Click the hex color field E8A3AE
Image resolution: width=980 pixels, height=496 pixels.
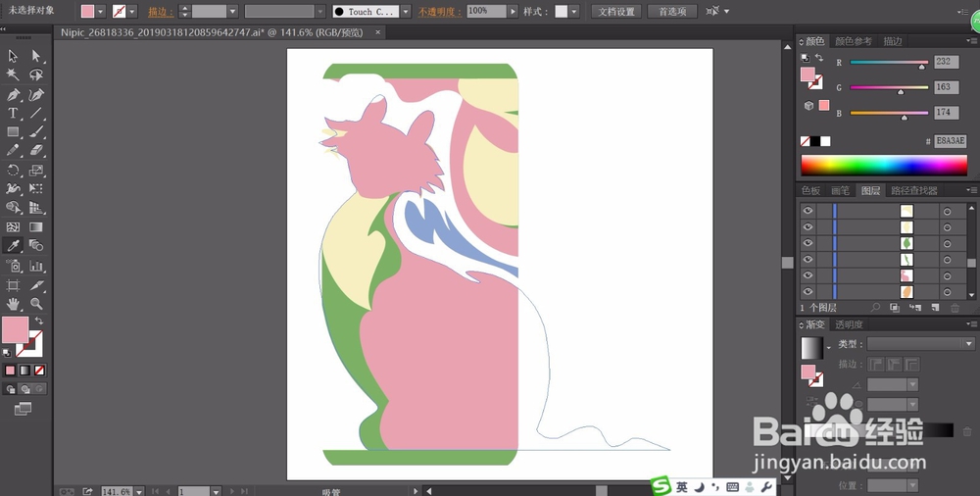click(951, 141)
